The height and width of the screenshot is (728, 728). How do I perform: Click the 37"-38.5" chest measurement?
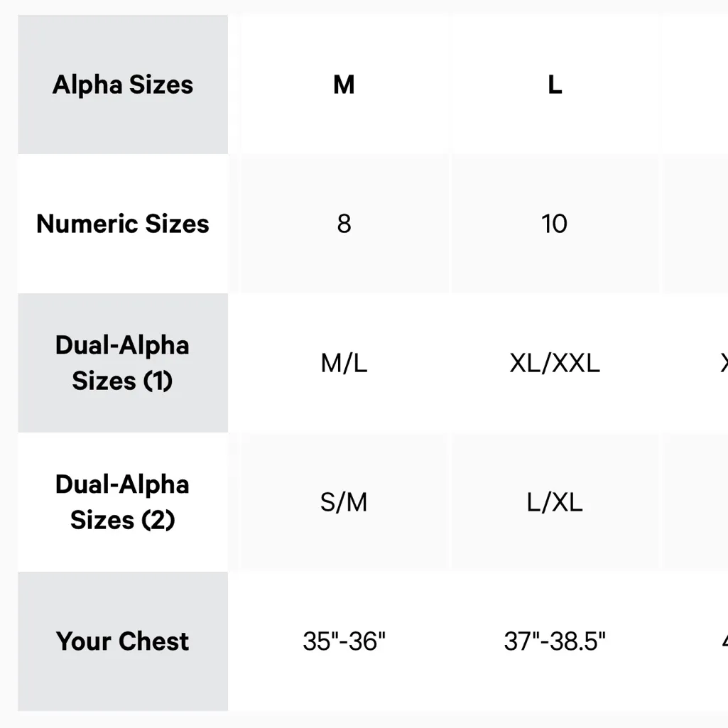[555, 641]
